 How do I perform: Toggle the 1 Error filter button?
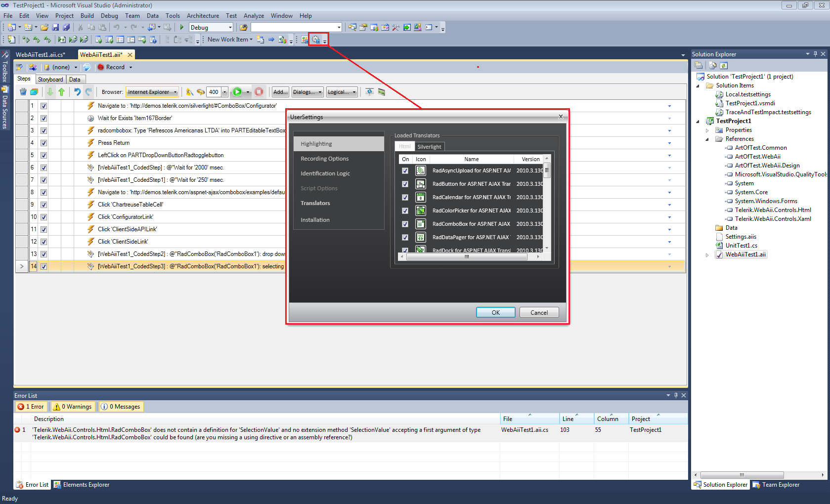click(x=31, y=407)
